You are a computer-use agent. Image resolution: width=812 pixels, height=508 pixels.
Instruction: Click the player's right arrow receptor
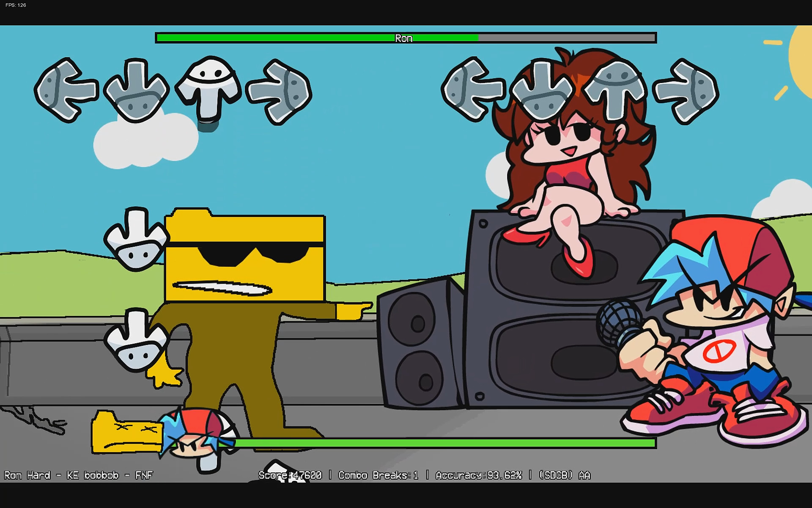(x=686, y=91)
